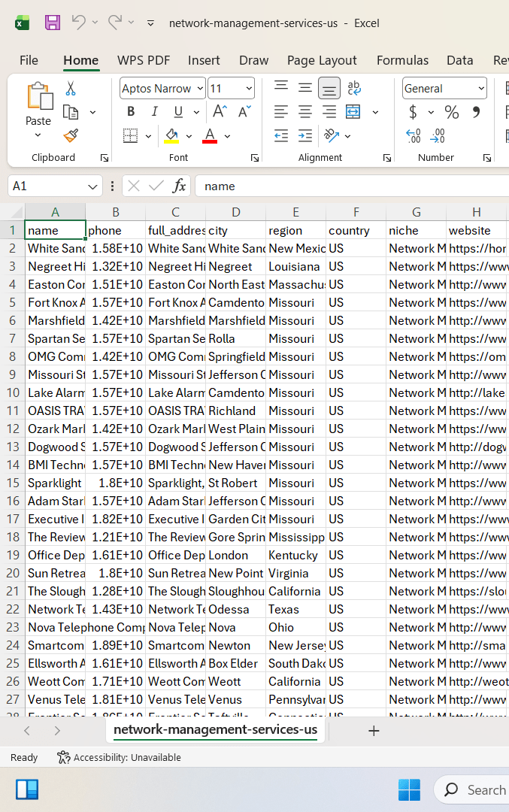Open Number format dialog launcher

click(486, 158)
